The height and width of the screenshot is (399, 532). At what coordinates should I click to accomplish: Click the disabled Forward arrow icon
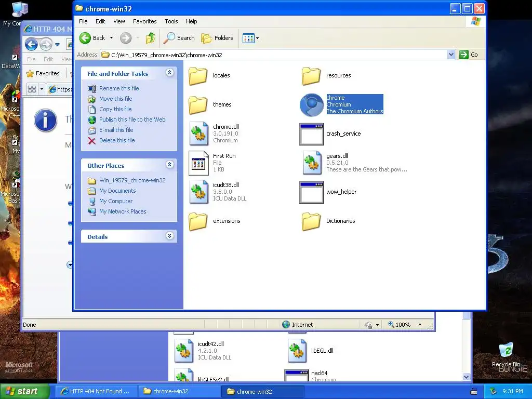tap(126, 38)
